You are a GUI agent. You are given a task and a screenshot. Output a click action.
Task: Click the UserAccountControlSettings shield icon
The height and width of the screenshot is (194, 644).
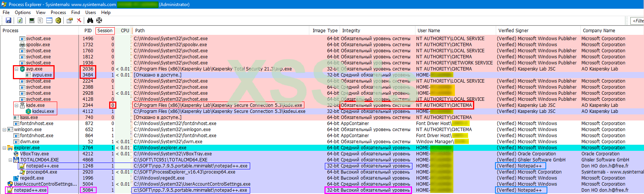10,184
